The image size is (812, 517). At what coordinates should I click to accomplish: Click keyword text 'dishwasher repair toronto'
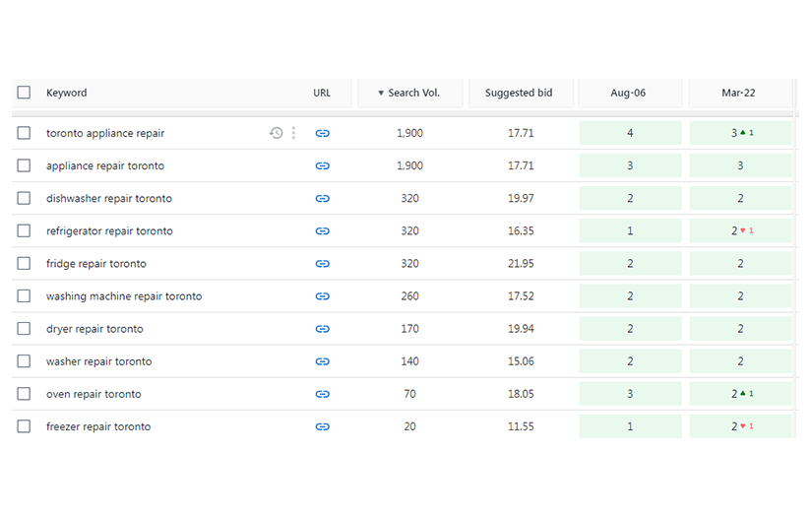(108, 198)
